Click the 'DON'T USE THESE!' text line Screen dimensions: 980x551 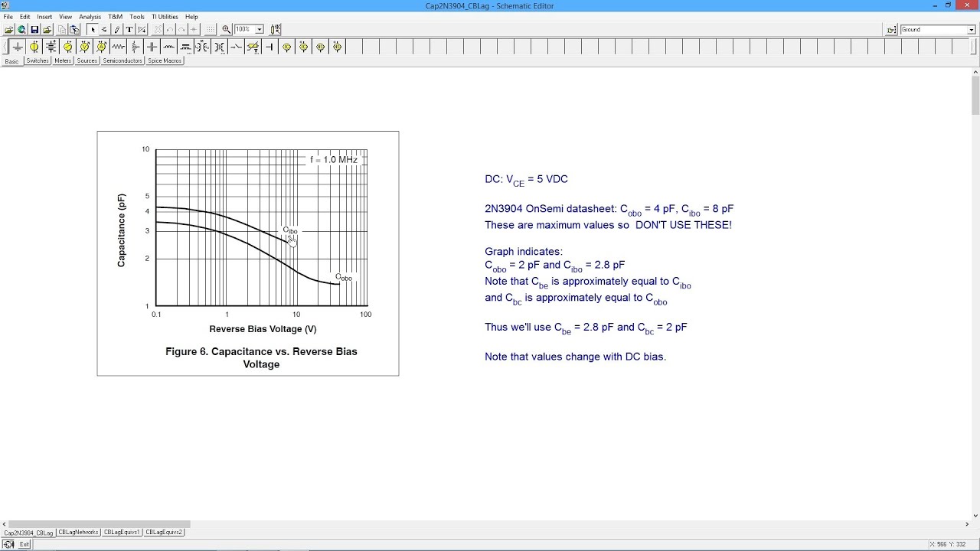(x=608, y=225)
